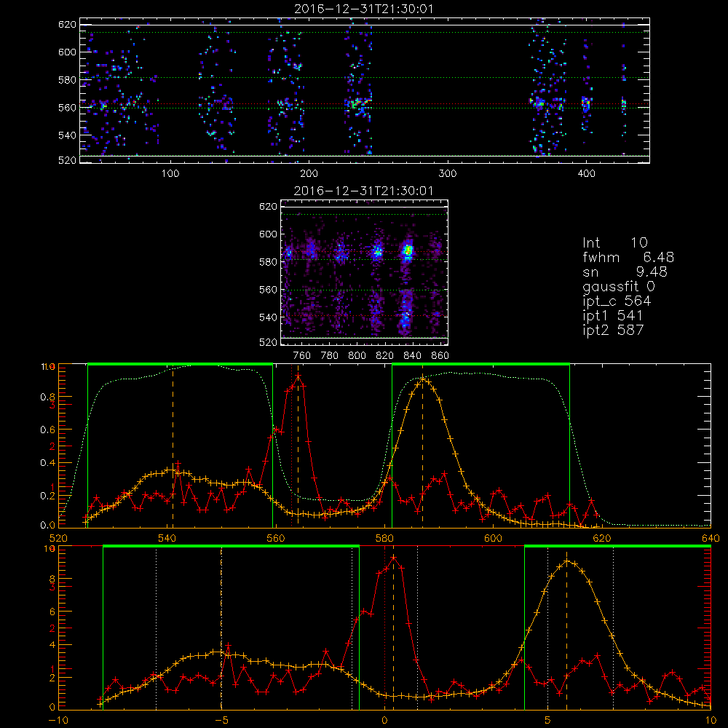Image resolution: width=728 pixels, height=728 pixels.
Task: Click the '0.0' y-axis label
Action: 47,526
